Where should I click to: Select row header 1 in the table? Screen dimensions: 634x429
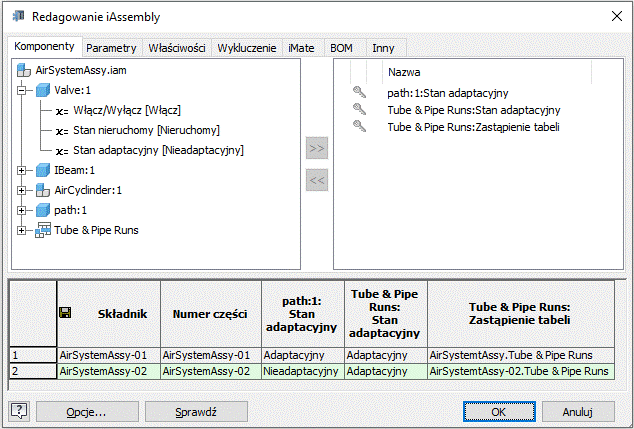pyautogui.click(x=33, y=355)
